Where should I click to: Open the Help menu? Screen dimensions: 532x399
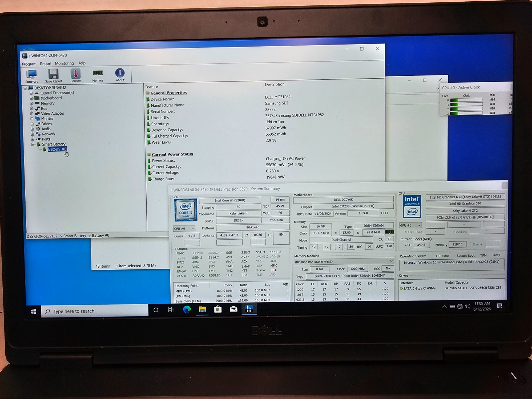pos(81,63)
